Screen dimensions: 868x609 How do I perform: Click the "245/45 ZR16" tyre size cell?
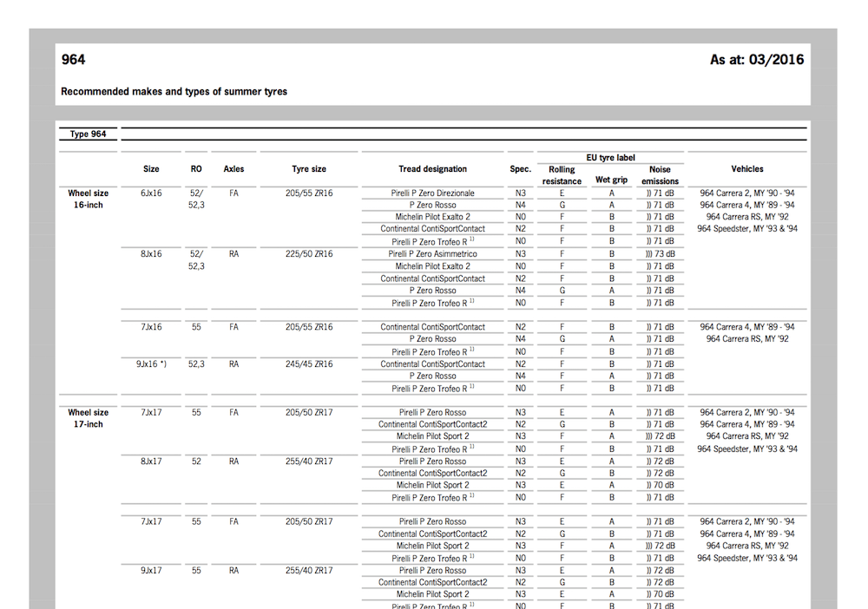pos(309,364)
